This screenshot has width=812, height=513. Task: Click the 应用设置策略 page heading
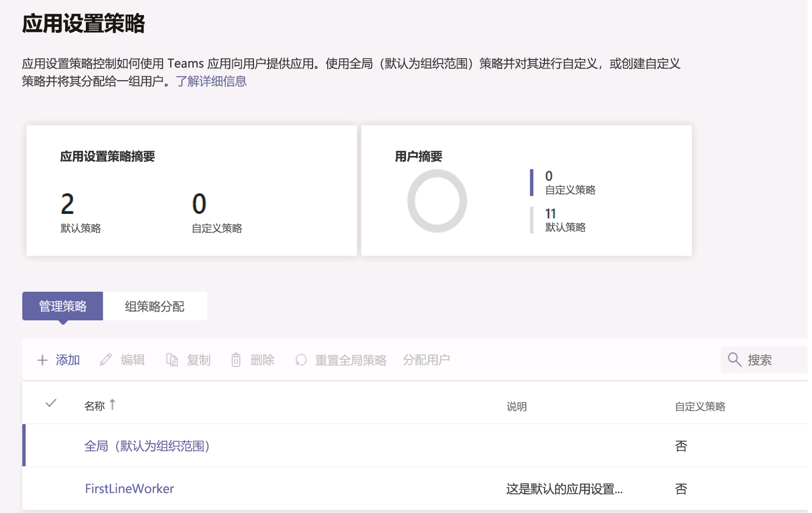coord(83,24)
